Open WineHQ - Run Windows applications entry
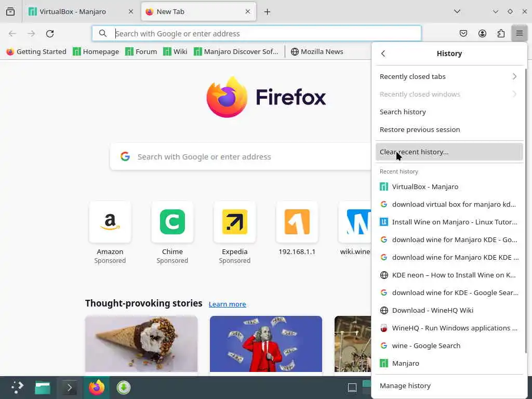Image resolution: width=532 pixels, height=399 pixels. pyautogui.click(x=449, y=328)
